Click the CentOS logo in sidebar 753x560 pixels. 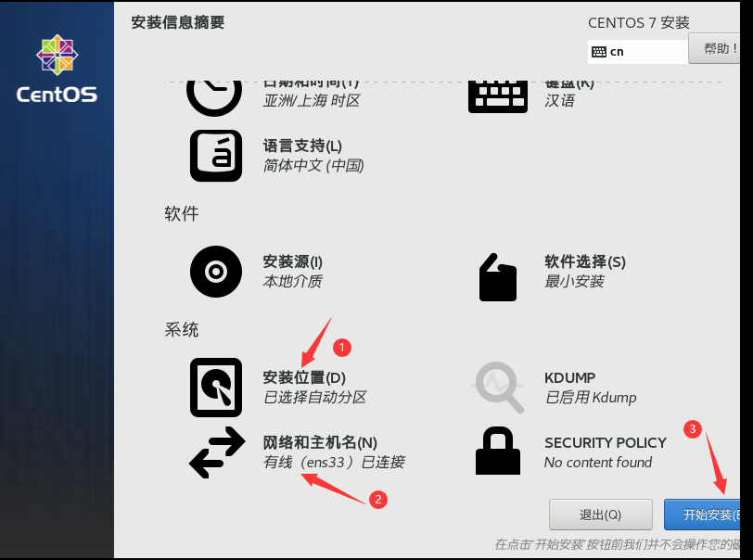tap(57, 69)
